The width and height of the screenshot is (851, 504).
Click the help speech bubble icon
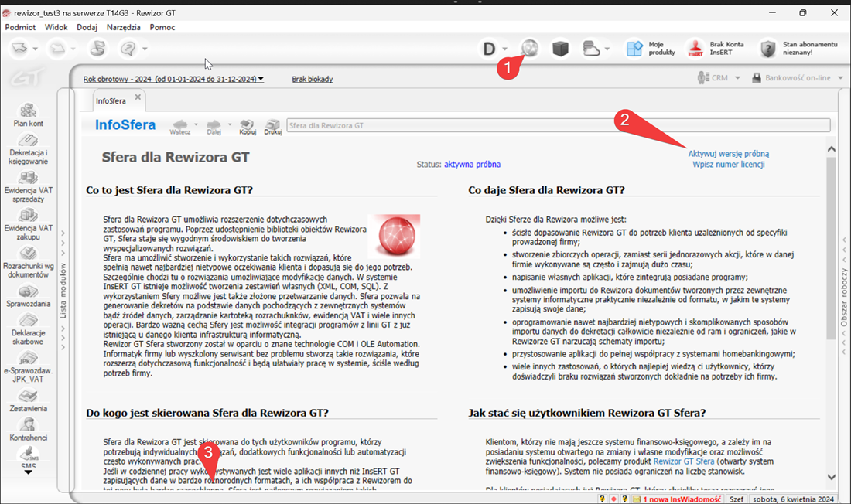(128, 49)
